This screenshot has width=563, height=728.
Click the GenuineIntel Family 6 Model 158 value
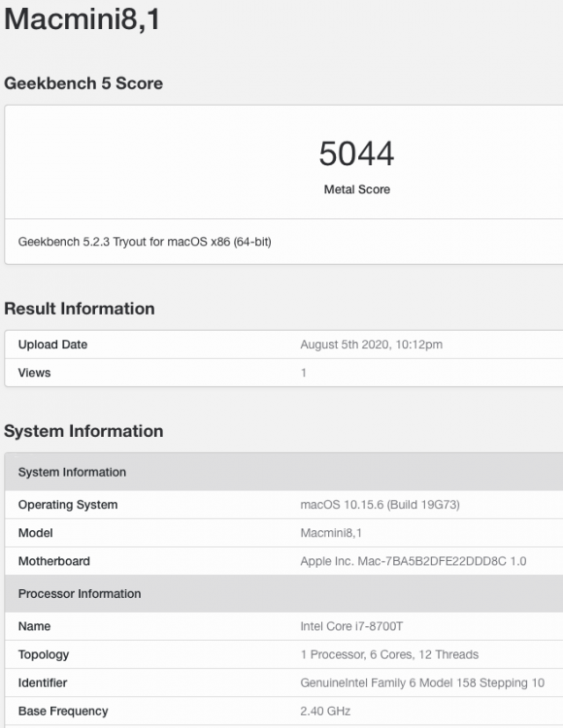(x=422, y=683)
